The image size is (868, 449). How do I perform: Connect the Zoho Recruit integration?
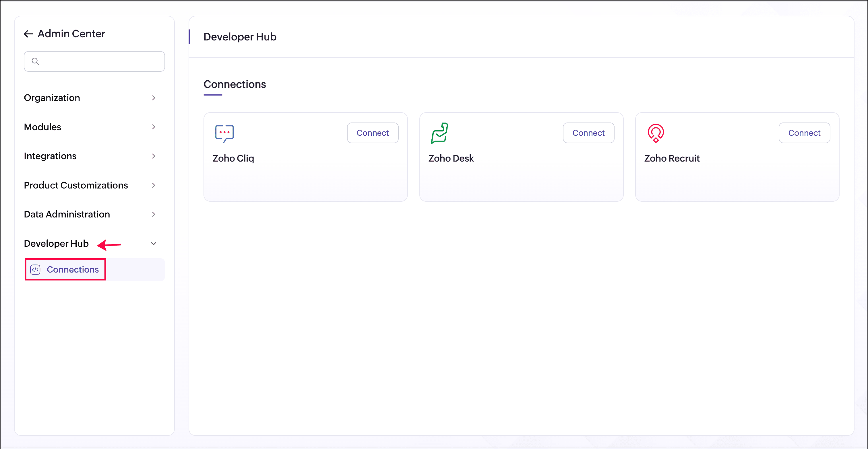(x=804, y=133)
